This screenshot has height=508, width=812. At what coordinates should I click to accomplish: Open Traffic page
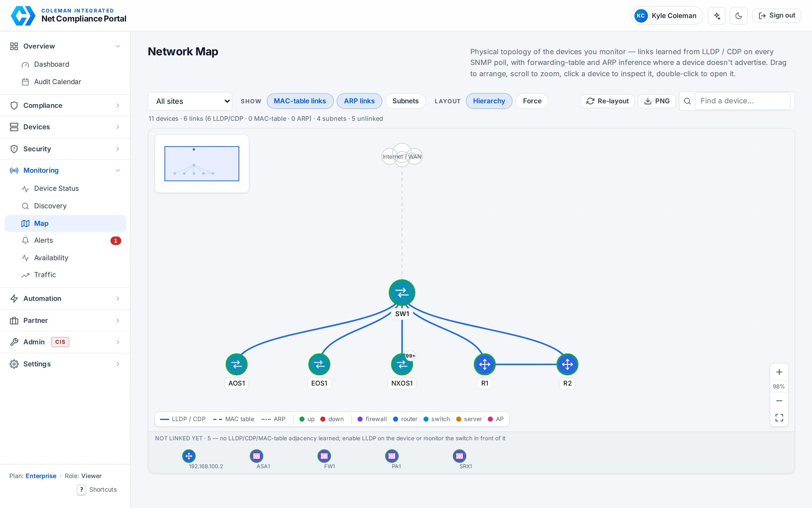pos(65,275)
